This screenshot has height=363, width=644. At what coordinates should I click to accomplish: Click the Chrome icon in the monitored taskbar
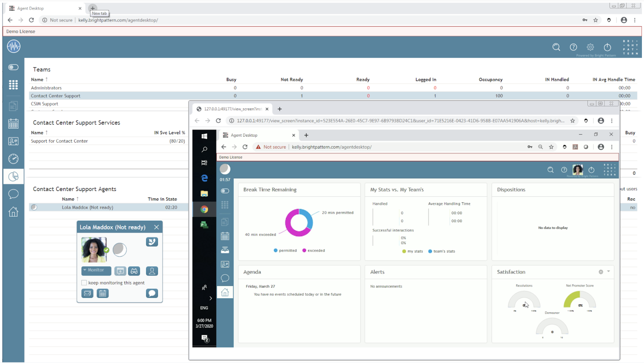click(204, 209)
